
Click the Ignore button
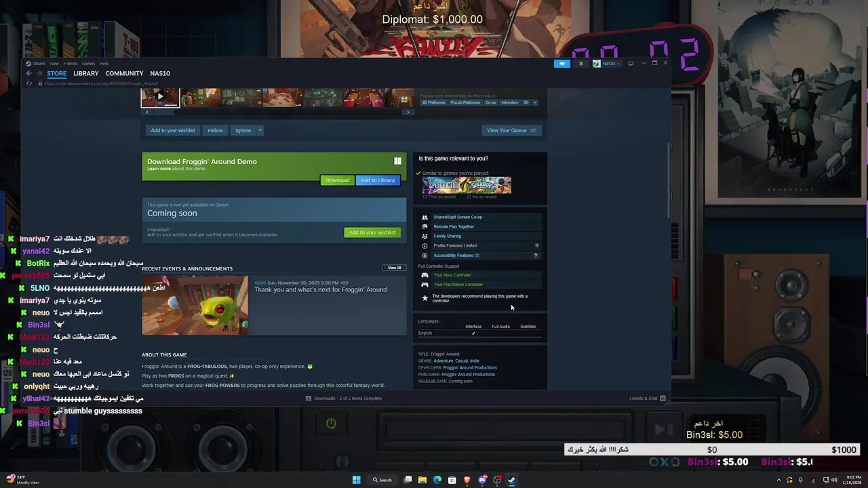pyautogui.click(x=243, y=131)
